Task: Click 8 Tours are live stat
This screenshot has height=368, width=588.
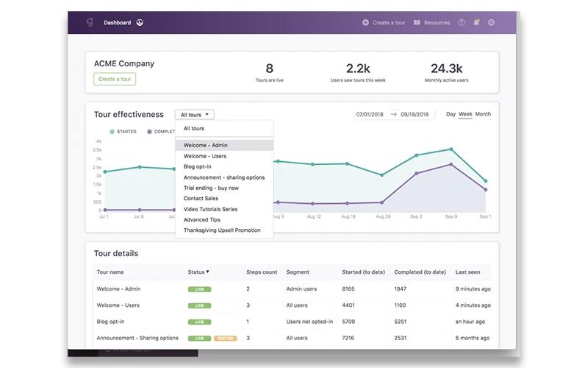Action: coord(270,72)
